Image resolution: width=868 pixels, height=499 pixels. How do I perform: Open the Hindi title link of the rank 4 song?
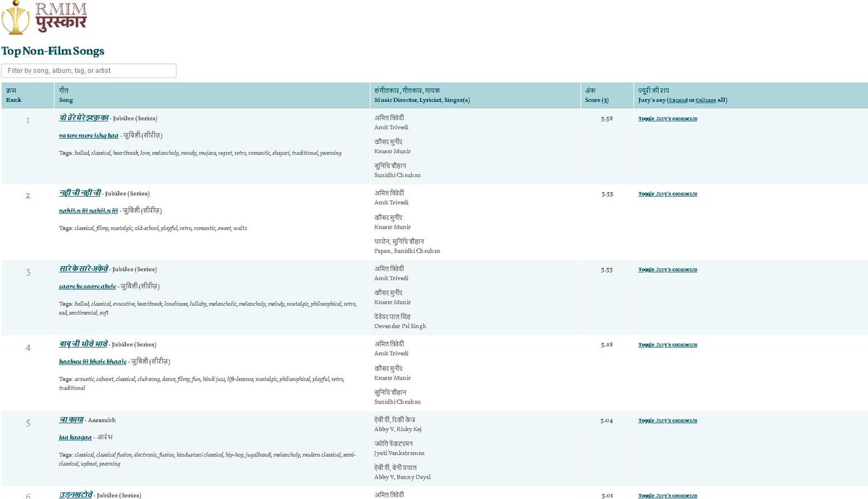(x=83, y=344)
